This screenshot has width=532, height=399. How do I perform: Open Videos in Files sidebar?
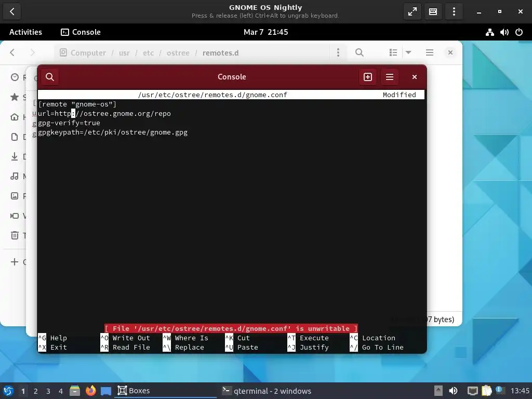18,216
